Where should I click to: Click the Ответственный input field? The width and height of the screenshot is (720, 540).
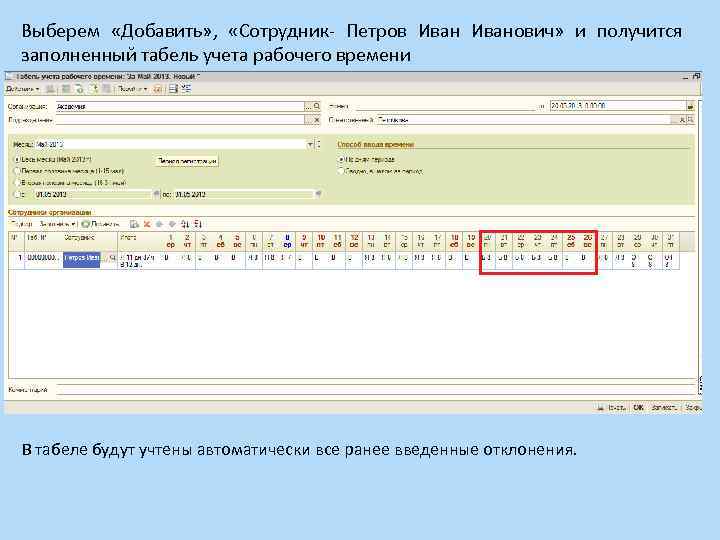pos(523,120)
